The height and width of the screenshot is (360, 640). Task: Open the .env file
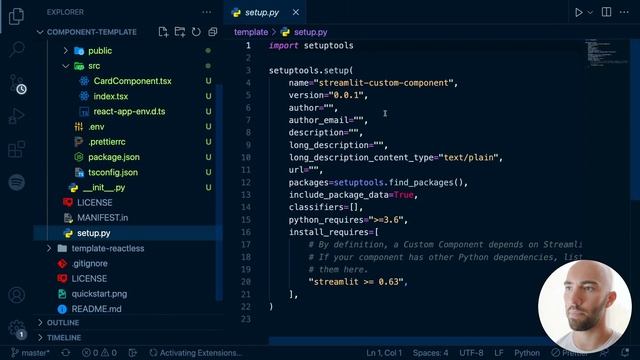96,127
